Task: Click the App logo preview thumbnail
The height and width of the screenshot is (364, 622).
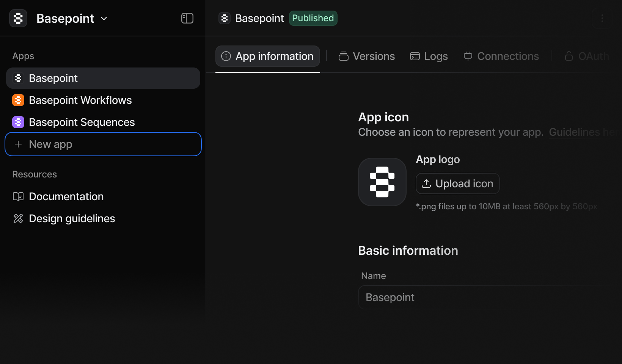Action: 382,182
